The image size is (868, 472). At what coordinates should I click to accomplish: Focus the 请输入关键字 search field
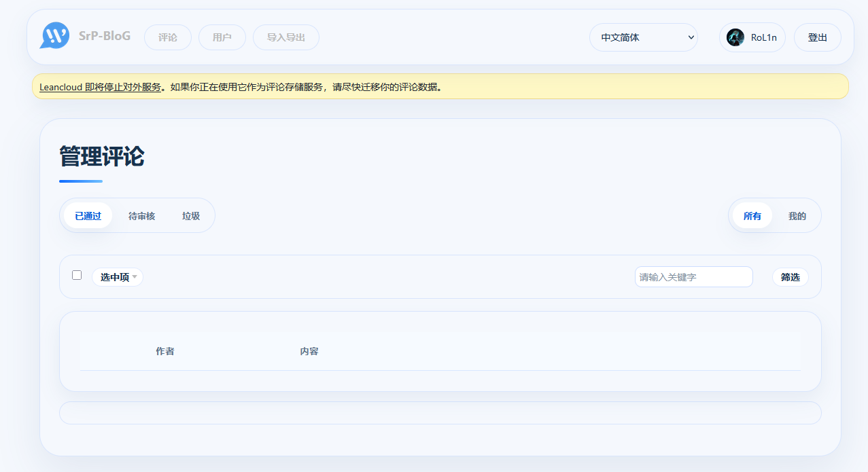pos(694,277)
